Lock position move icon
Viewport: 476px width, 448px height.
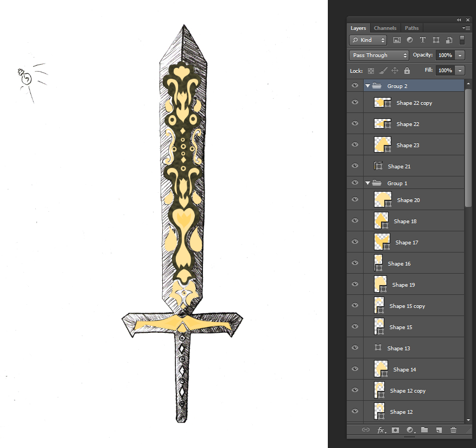coord(395,71)
